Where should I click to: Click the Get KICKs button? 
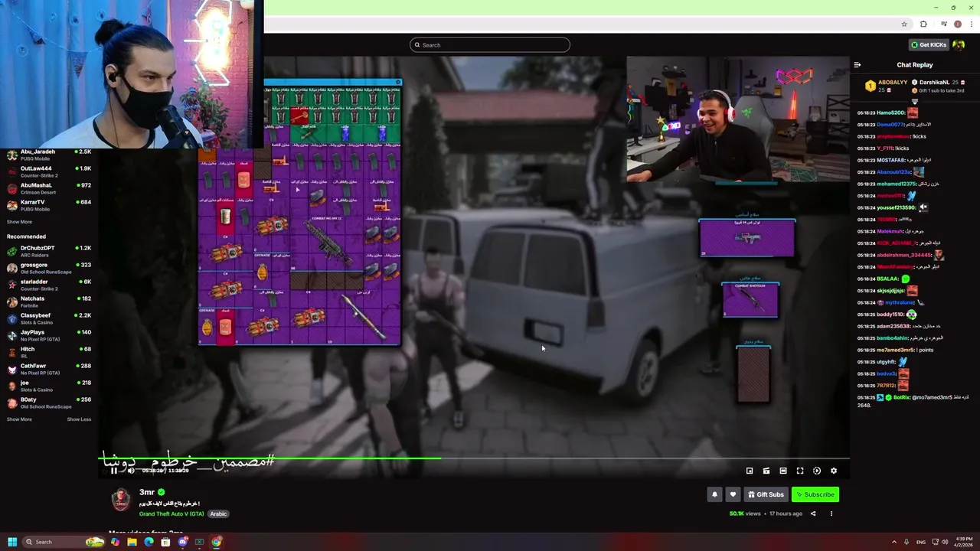pyautogui.click(x=929, y=44)
